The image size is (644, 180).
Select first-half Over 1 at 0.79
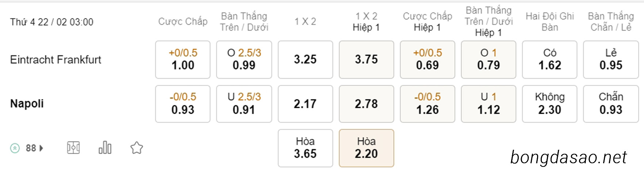pos(488,59)
